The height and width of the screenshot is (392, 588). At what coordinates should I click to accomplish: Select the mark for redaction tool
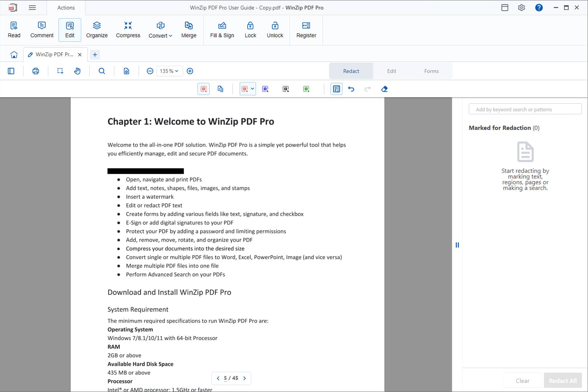[204, 89]
